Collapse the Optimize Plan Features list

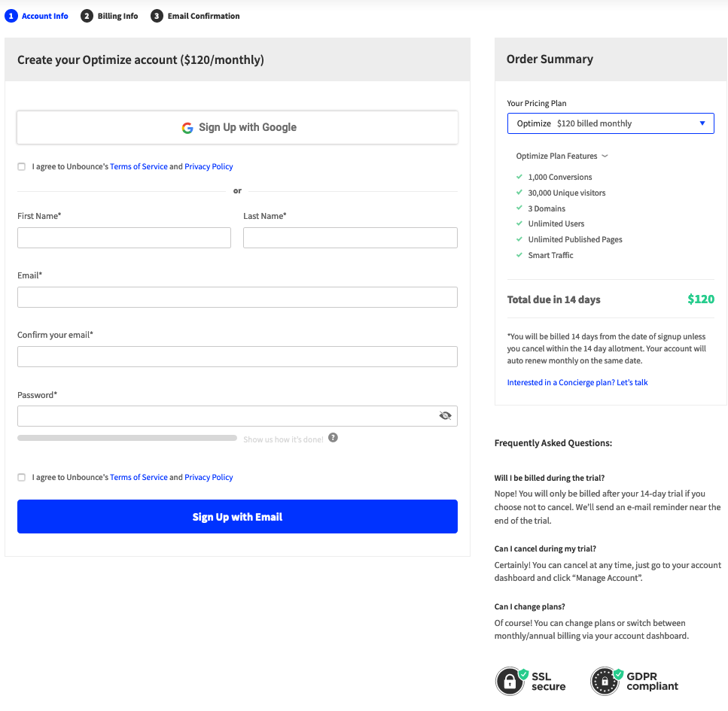pyautogui.click(x=562, y=156)
